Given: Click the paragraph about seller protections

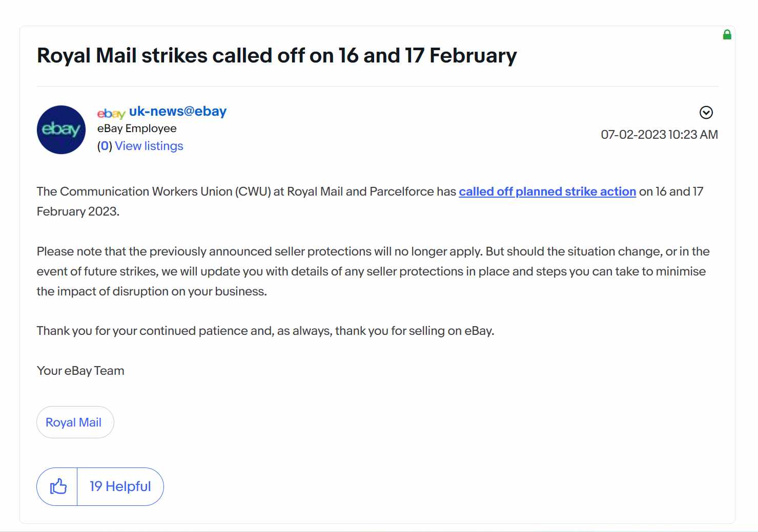Looking at the screenshot, I should [x=373, y=271].
